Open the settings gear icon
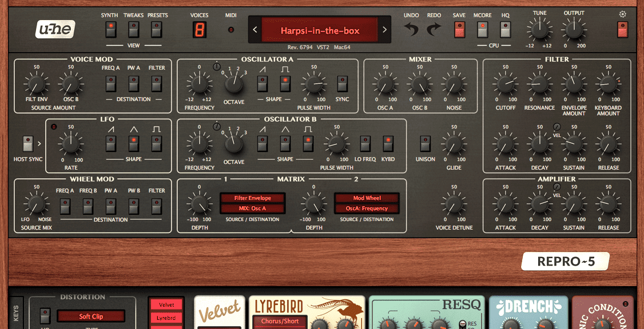 point(623,14)
